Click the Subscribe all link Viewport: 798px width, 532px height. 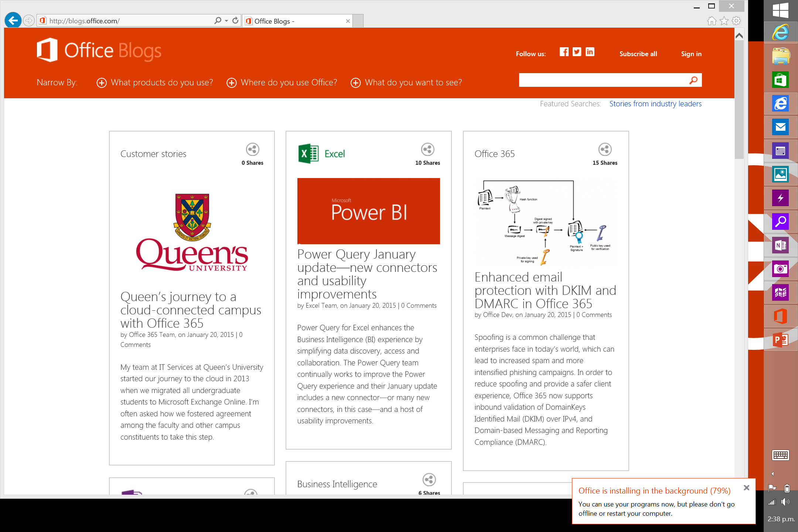point(638,54)
